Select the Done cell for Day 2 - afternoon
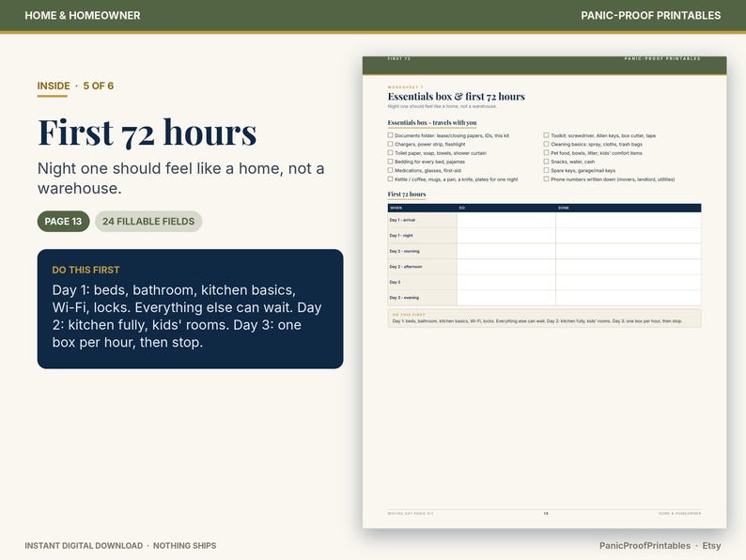Viewport: 746px width, 560px height. [x=629, y=267]
